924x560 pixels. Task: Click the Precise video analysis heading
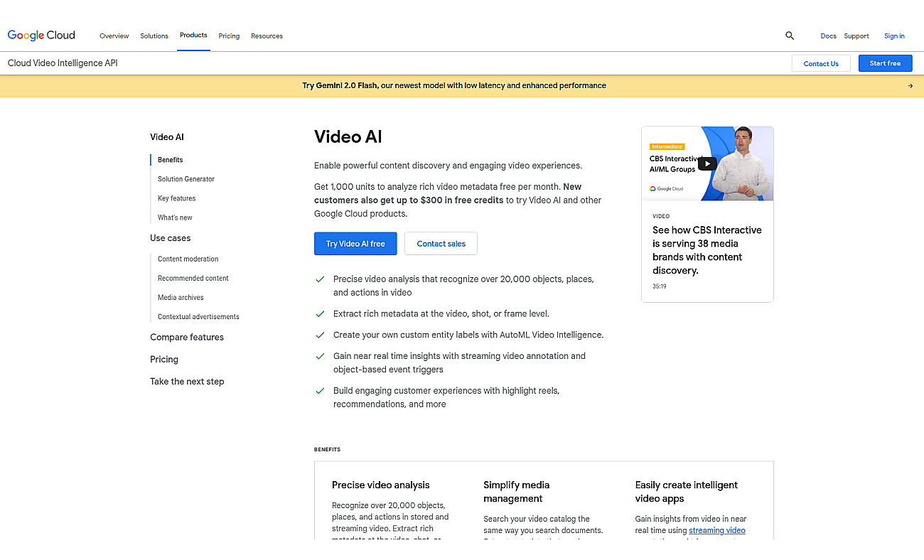point(381,485)
